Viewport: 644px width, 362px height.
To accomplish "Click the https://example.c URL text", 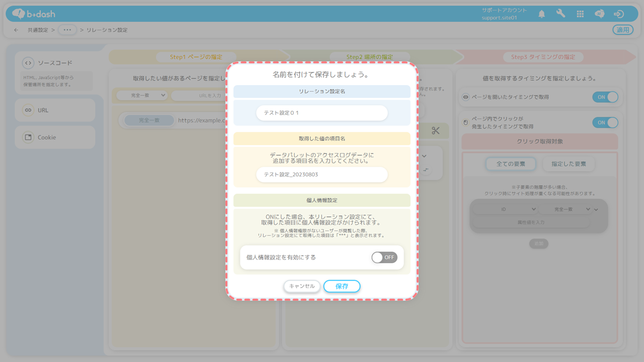I will click(202, 120).
